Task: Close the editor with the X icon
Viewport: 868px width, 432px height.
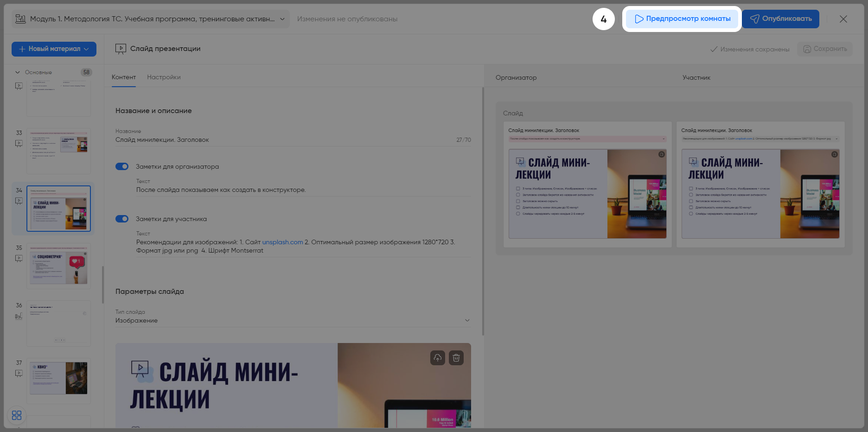Action: (843, 19)
